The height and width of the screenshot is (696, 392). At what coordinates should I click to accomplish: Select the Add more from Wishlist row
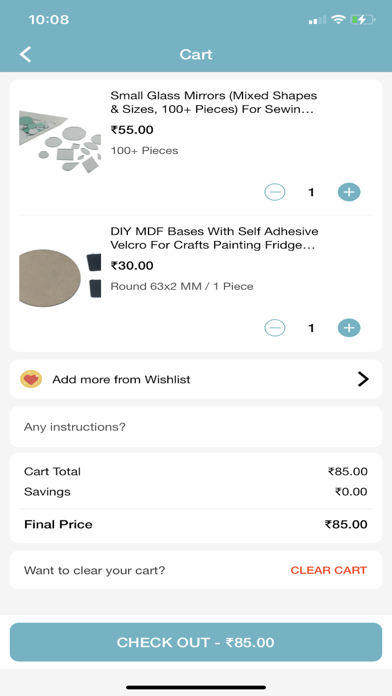196,379
